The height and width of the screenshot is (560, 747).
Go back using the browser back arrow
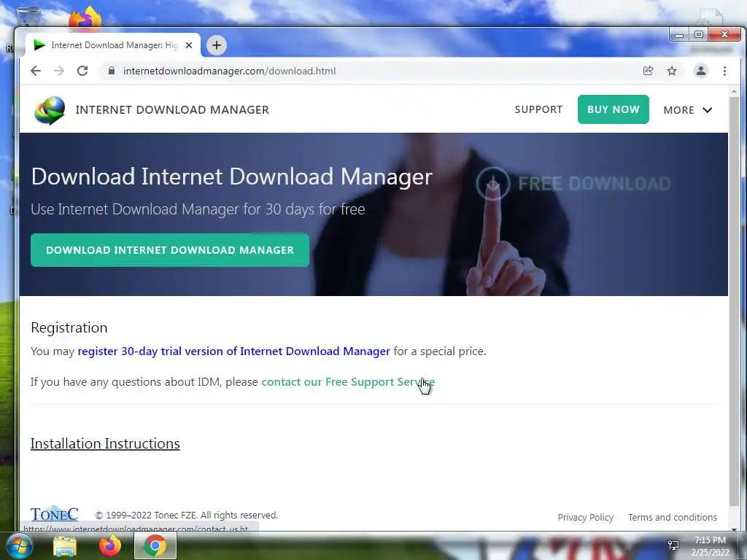(36, 71)
